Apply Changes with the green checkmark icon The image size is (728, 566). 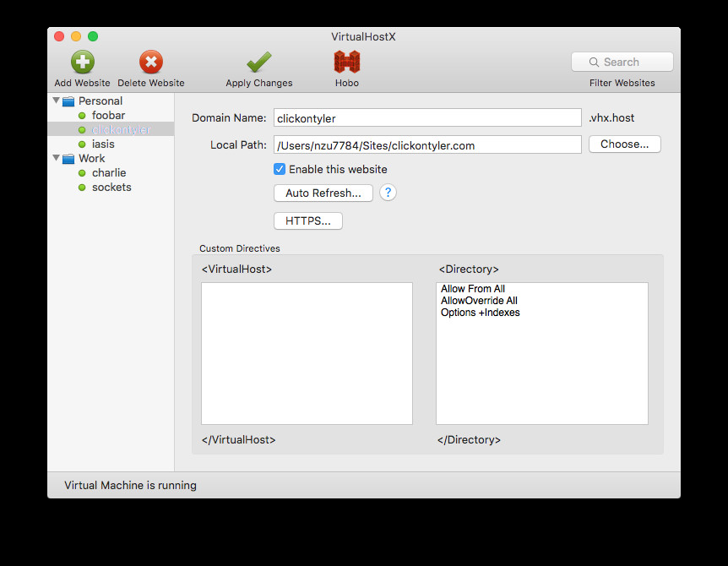pyautogui.click(x=259, y=63)
